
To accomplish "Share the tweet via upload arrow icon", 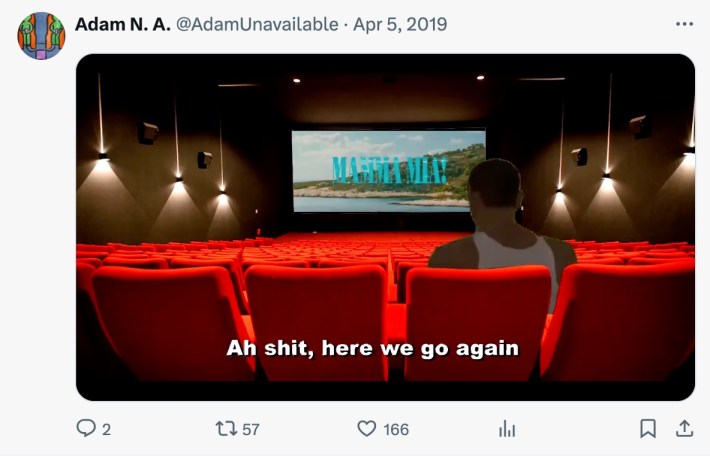I will click(x=684, y=428).
